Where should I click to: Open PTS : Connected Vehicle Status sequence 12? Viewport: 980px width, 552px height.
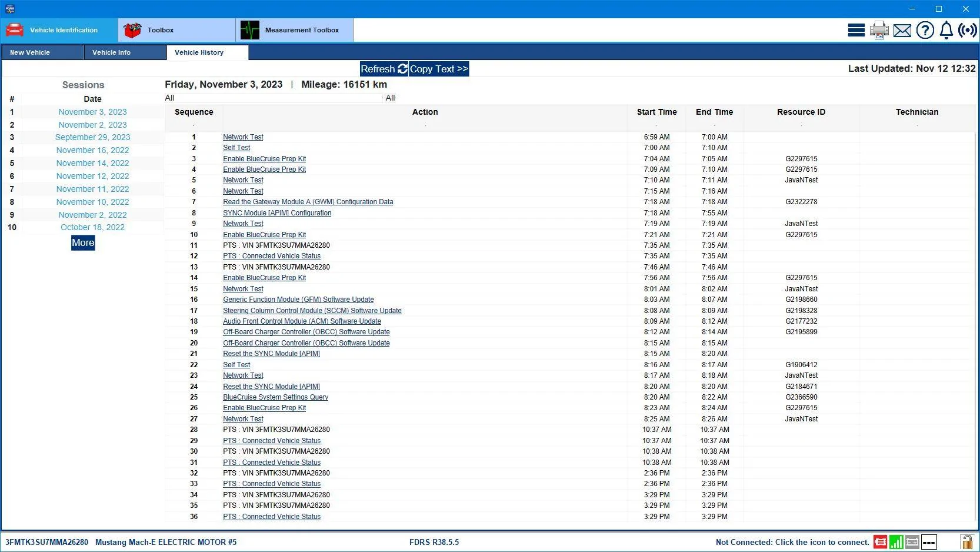pos(272,256)
